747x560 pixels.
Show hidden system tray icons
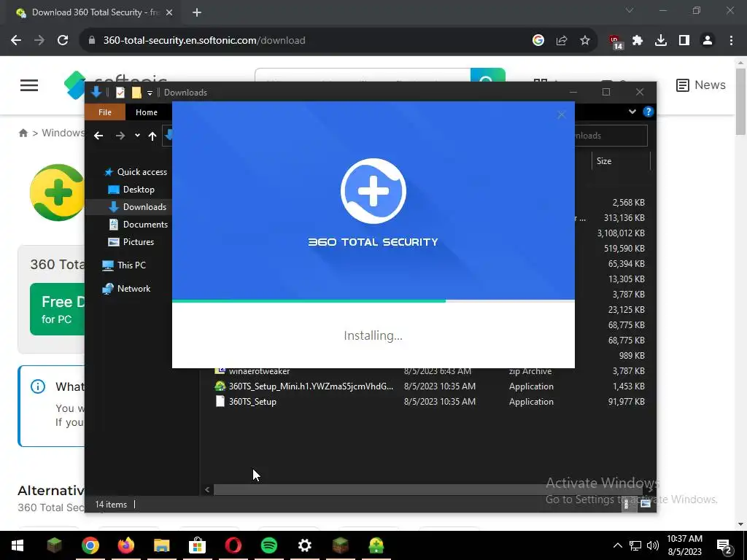pos(617,545)
